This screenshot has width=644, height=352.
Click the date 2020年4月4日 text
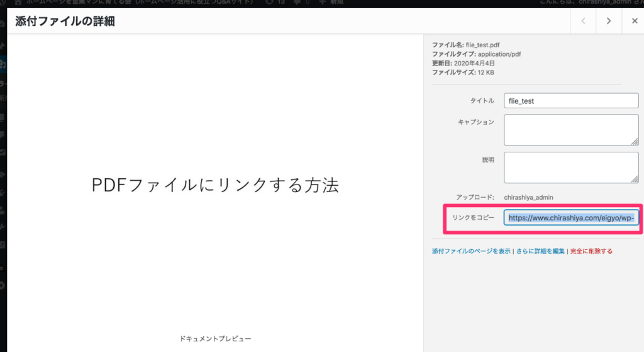tap(474, 64)
